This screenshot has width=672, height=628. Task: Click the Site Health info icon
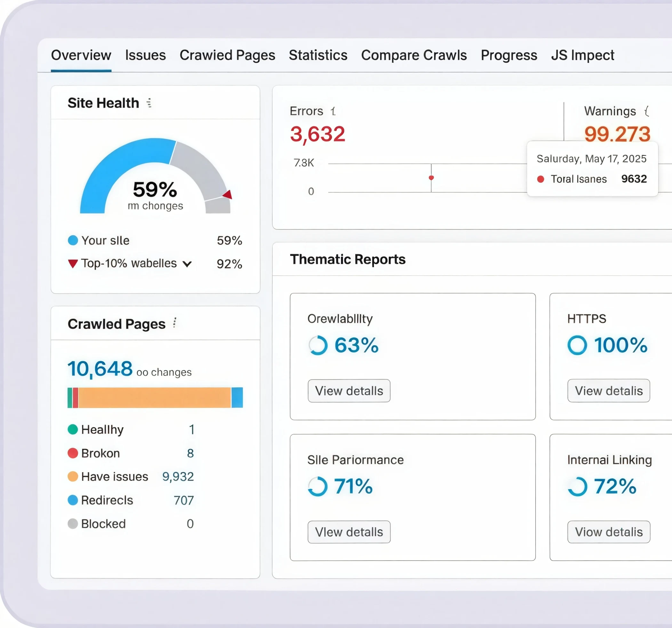tap(149, 103)
